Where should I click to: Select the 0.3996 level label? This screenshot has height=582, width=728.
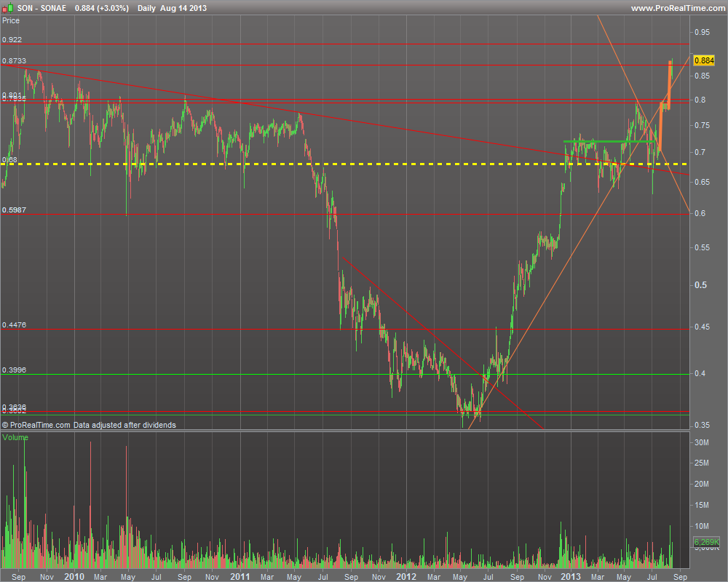point(14,370)
